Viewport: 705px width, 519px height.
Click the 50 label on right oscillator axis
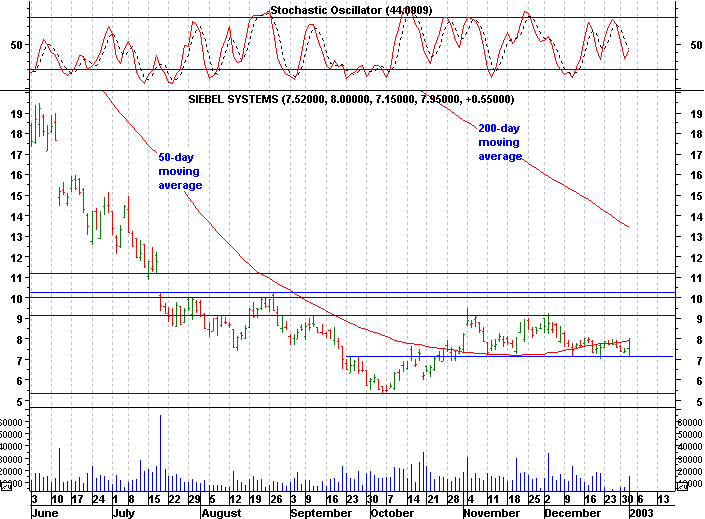696,45
